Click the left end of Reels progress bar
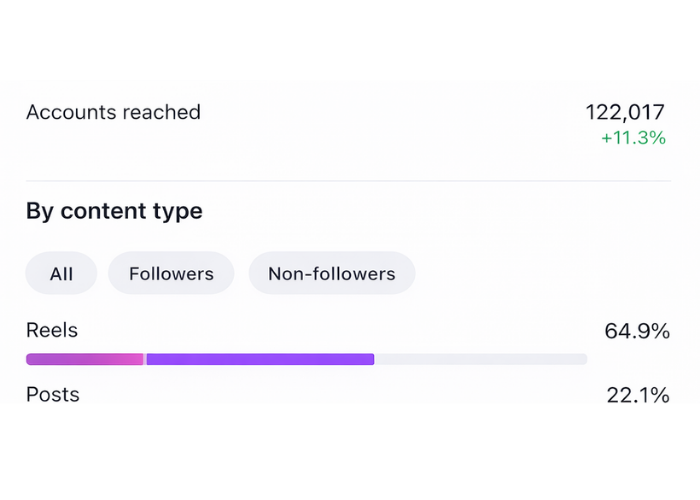This screenshot has width=700, height=500. click(30, 359)
